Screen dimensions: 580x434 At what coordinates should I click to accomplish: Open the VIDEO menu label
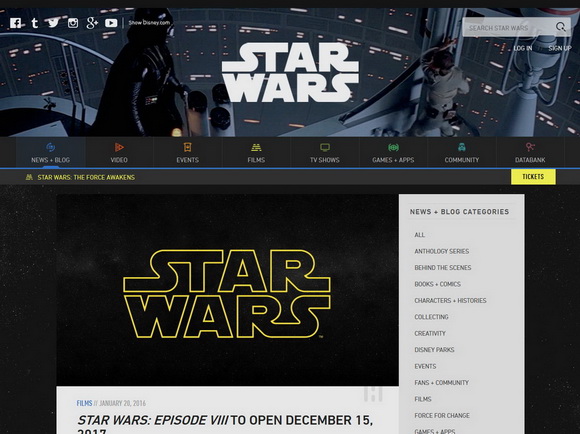click(x=119, y=160)
